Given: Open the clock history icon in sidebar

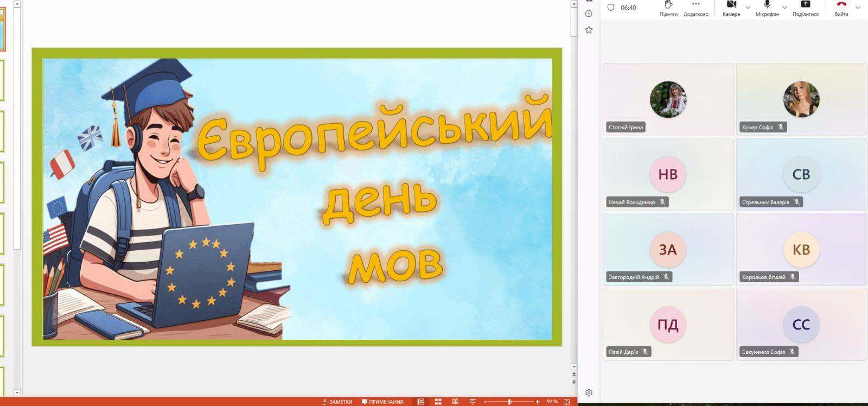Looking at the screenshot, I should [x=589, y=14].
